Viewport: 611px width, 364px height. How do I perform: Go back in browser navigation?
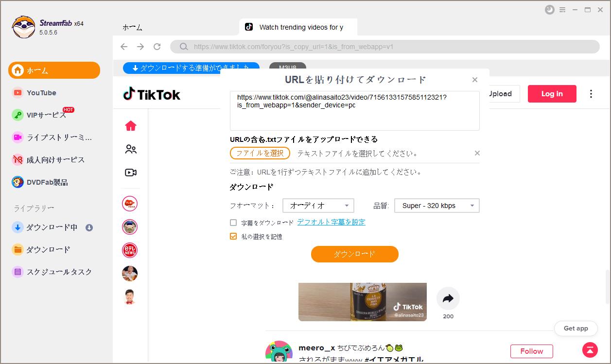(x=124, y=47)
